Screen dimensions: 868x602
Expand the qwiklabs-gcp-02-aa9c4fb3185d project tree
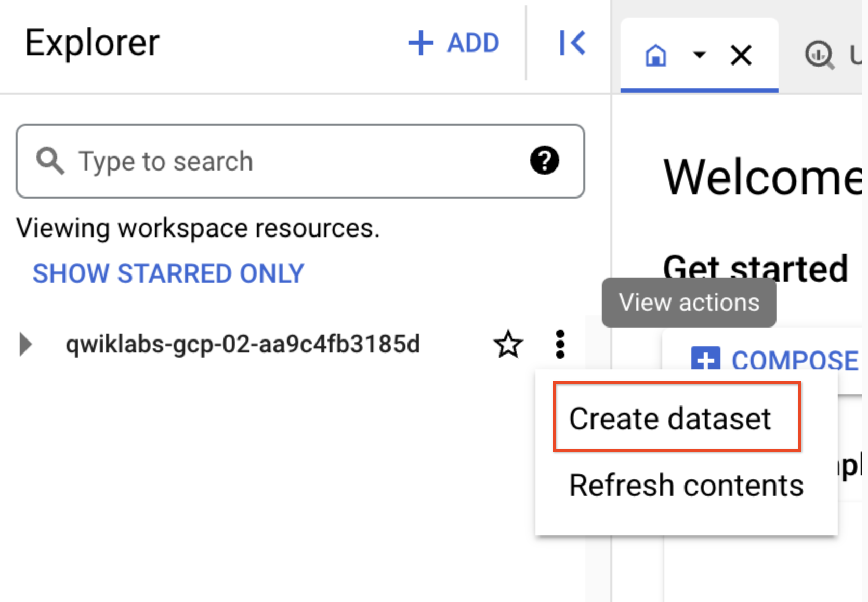pos(25,344)
